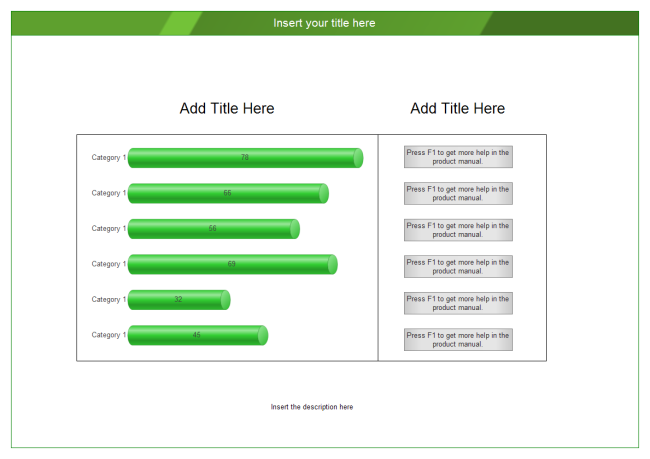Click the Category 1 label beside the 78 bar
Image resolution: width=650 pixels, height=459 pixels.
pyautogui.click(x=109, y=158)
